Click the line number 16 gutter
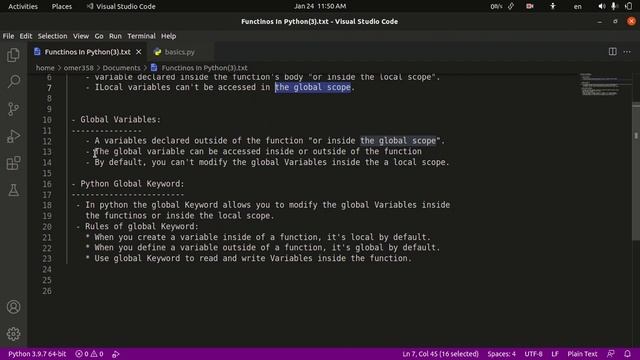Screen dimensions: 640x360 click(47, 184)
